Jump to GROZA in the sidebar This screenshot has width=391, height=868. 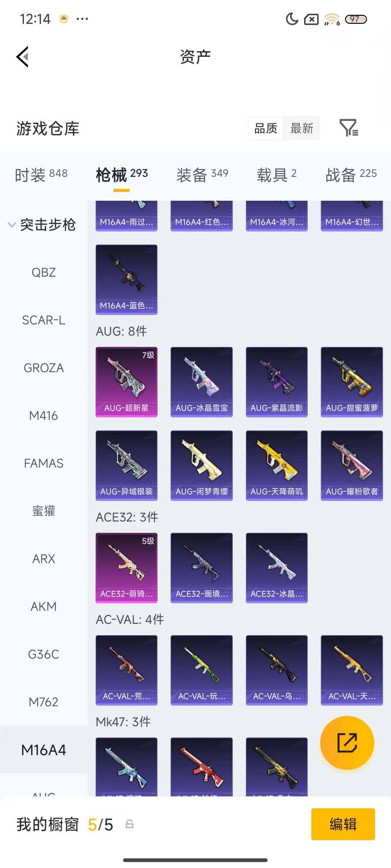pyautogui.click(x=43, y=368)
